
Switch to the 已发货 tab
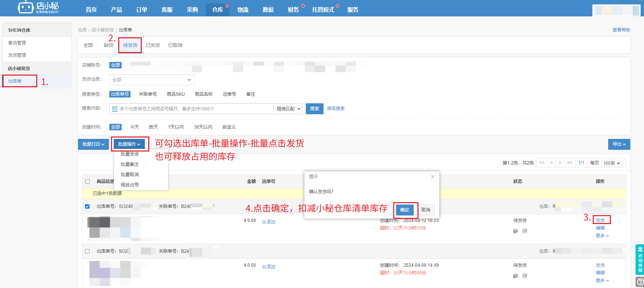(x=153, y=45)
